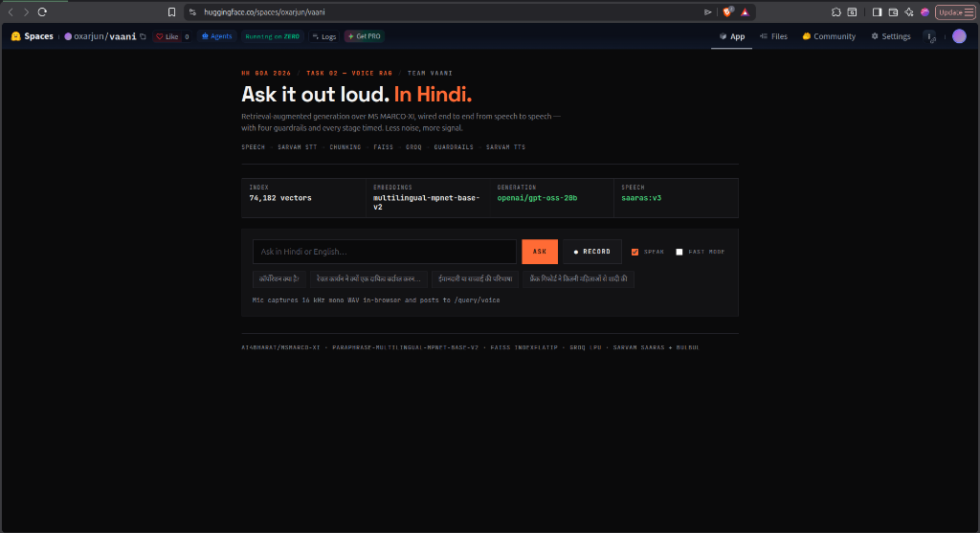Focus the Ask in Hindi or English field
The image size is (980, 533).
tap(385, 252)
